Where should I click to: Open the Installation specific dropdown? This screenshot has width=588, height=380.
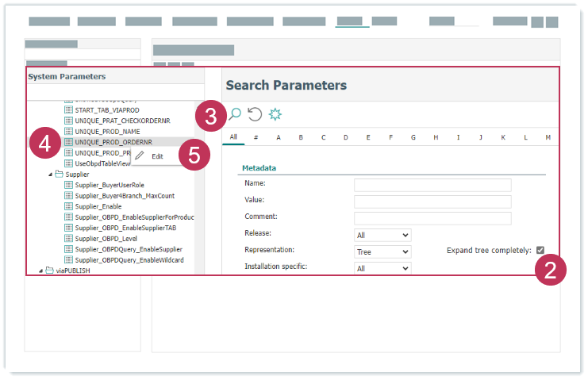click(382, 268)
